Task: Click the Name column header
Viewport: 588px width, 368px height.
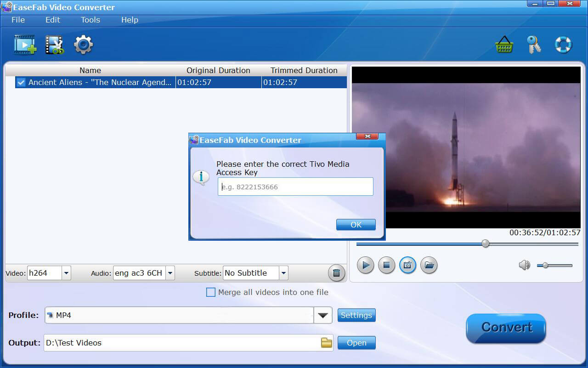Action: (90, 70)
